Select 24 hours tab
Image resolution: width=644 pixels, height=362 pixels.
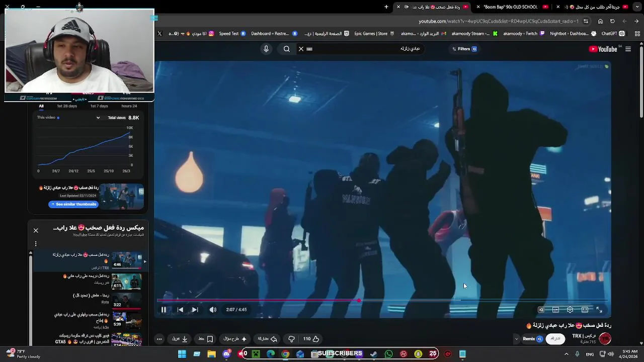click(x=129, y=106)
